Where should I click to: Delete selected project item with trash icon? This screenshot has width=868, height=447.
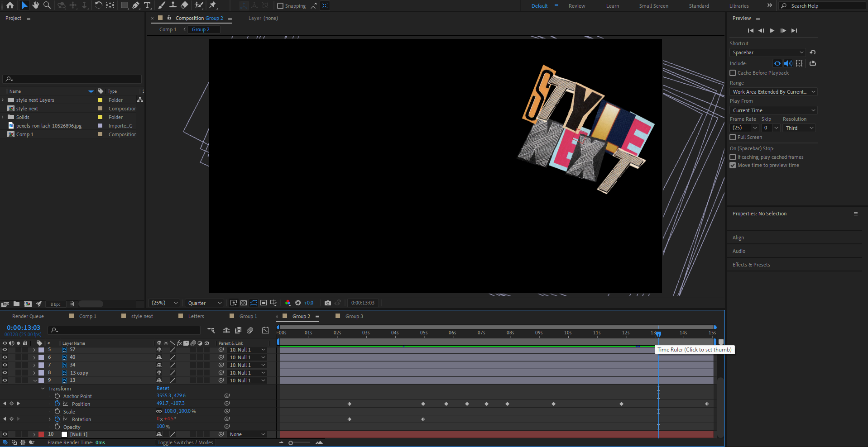pyautogui.click(x=72, y=304)
